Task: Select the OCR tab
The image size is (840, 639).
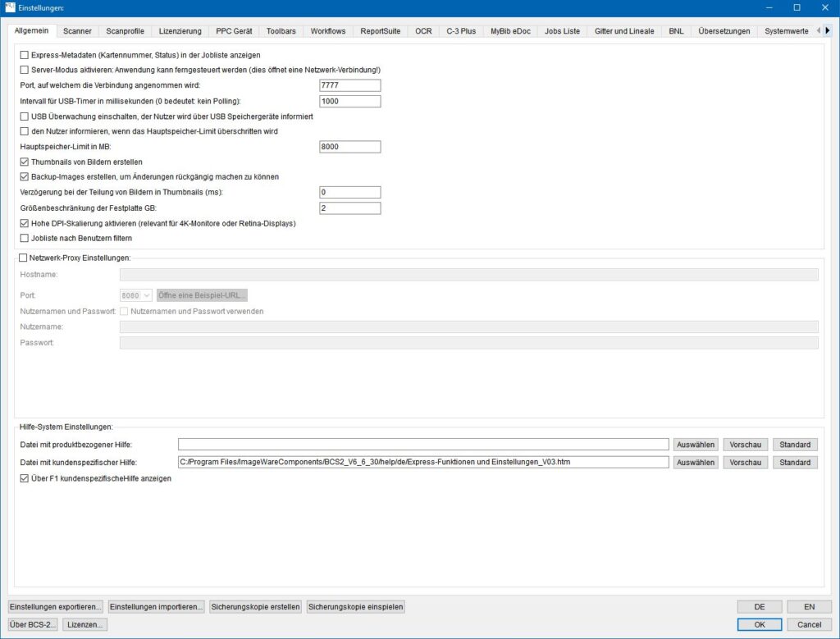Action: [423, 31]
